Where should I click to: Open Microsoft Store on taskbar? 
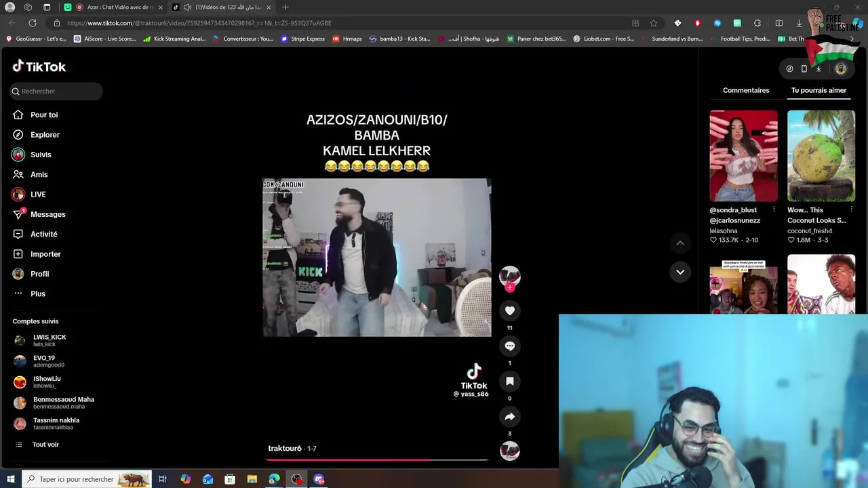[x=230, y=479]
